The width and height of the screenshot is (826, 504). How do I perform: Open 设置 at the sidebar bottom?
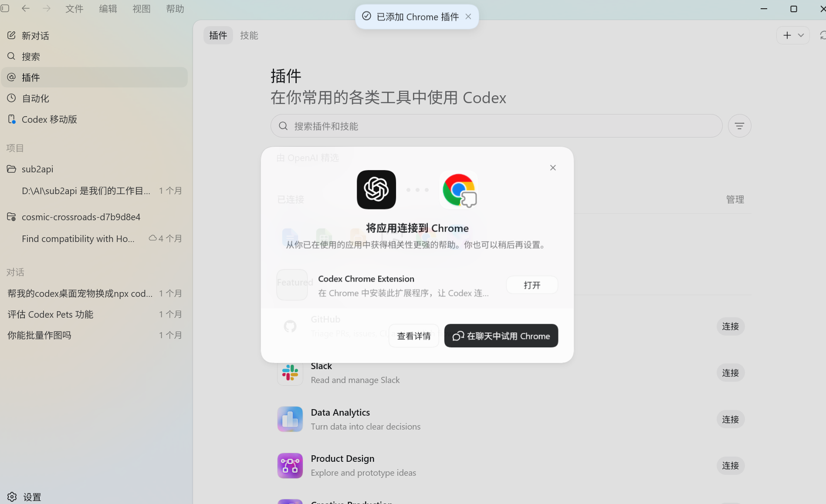click(x=24, y=497)
